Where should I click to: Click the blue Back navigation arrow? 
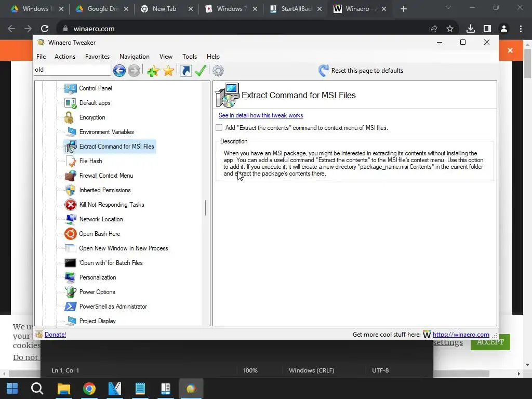coord(119,71)
